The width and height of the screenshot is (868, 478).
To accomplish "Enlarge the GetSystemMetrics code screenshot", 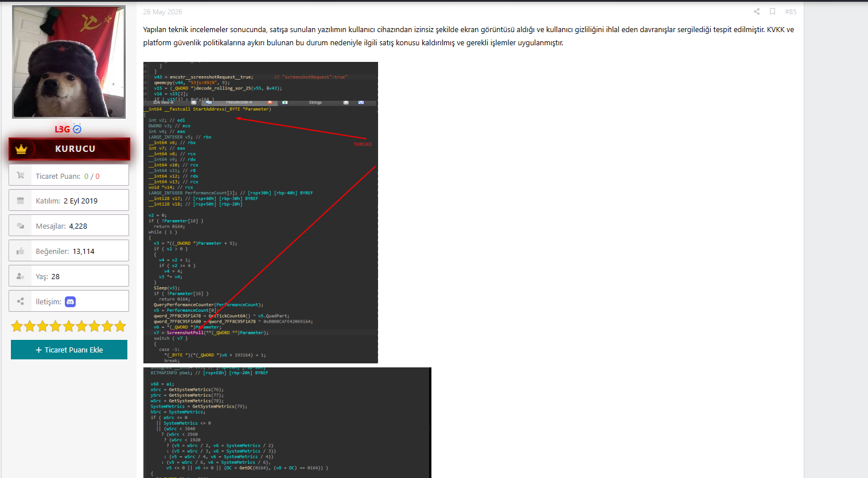I will [287, 422].
